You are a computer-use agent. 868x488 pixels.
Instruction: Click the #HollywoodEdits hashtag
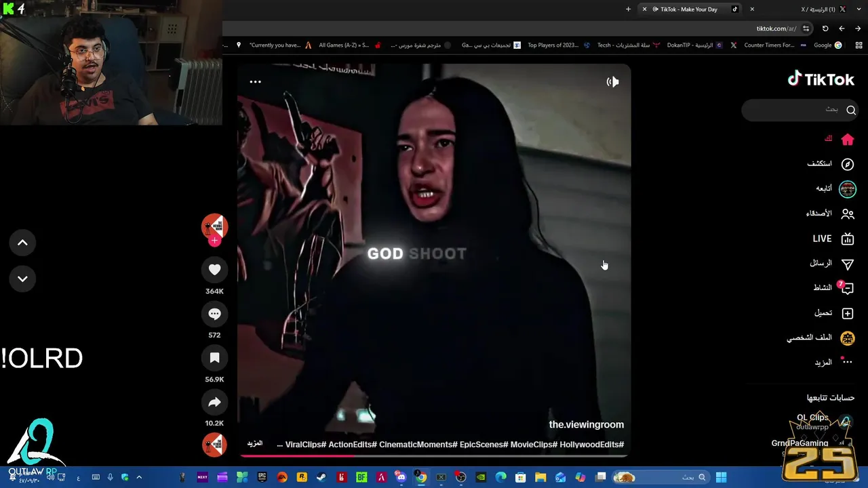pos(592,445)
